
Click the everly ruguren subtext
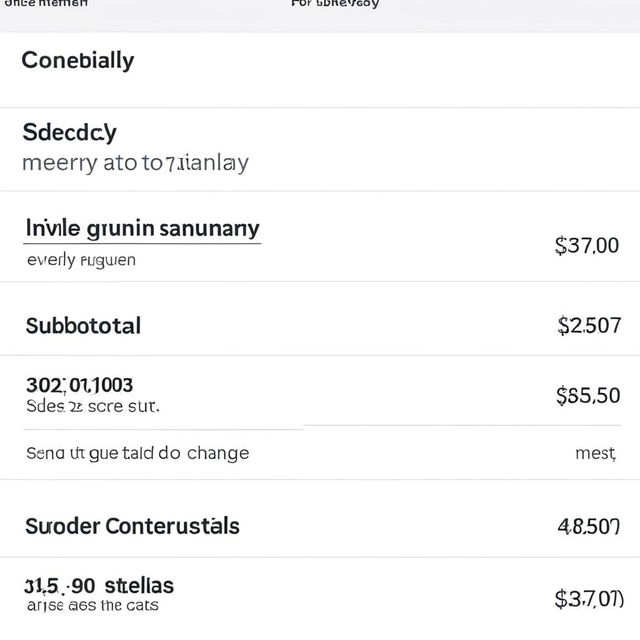click(x=81, y=260)
